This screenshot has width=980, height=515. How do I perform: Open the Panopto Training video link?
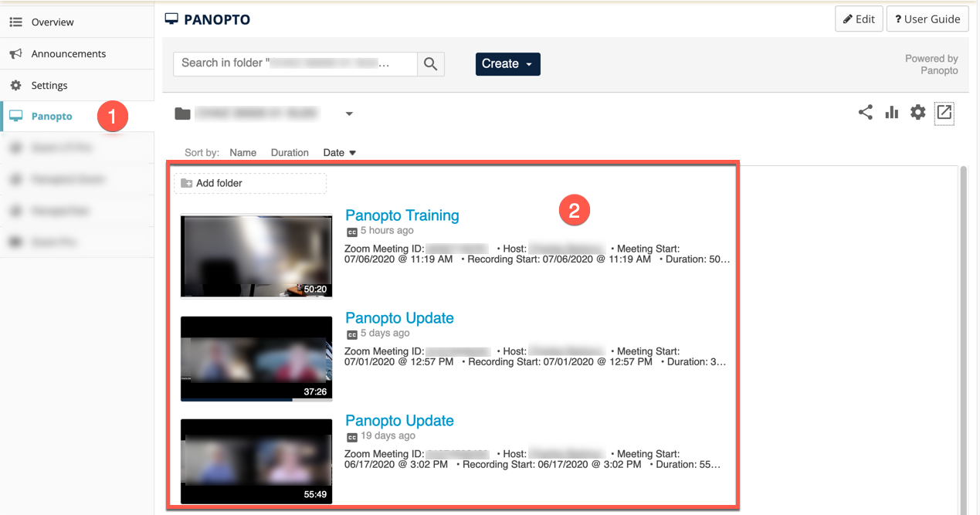coord(402,215)
